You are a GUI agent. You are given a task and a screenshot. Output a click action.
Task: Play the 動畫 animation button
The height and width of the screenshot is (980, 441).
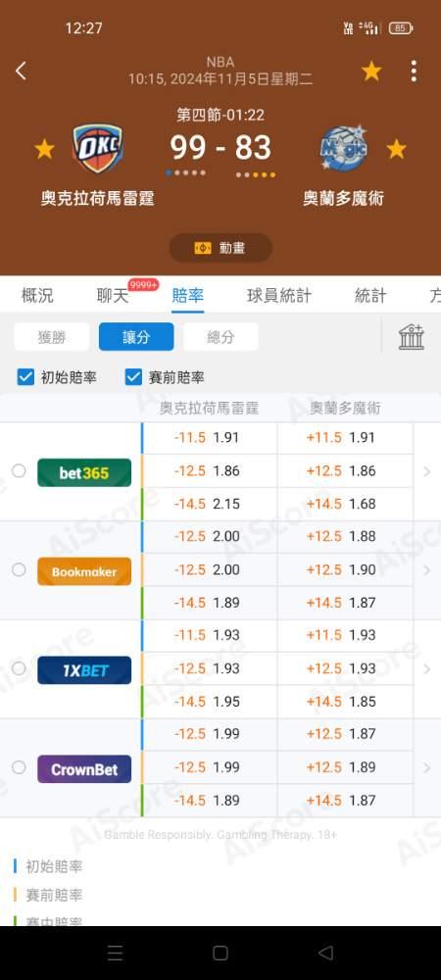(220, 248)
